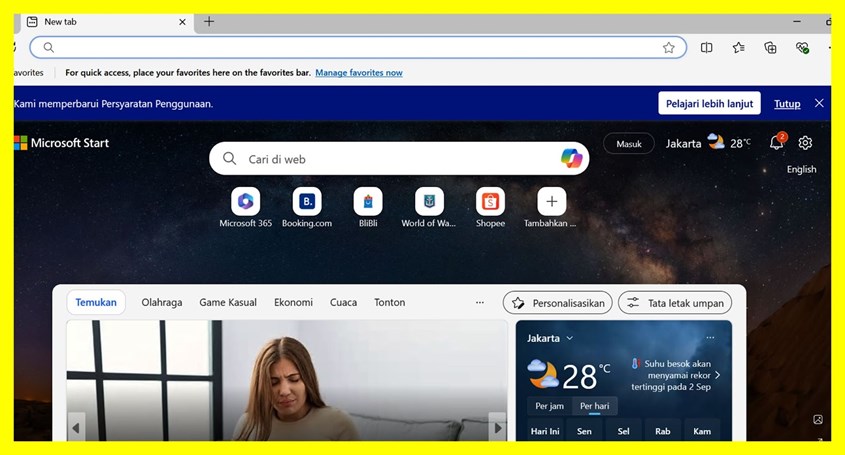845x455 pixels.
Task: Open notifications bell icon
Action: (777, 142)
